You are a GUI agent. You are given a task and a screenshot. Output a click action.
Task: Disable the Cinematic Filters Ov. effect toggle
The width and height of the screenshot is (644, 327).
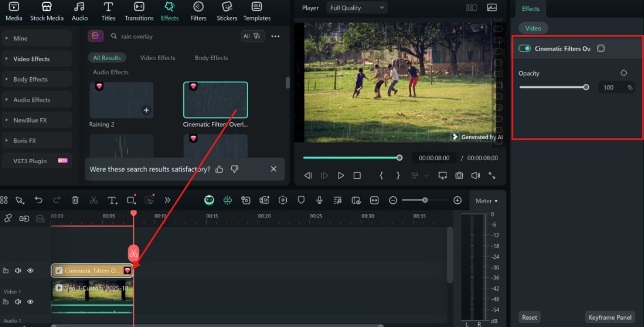(x=525, y=48)
